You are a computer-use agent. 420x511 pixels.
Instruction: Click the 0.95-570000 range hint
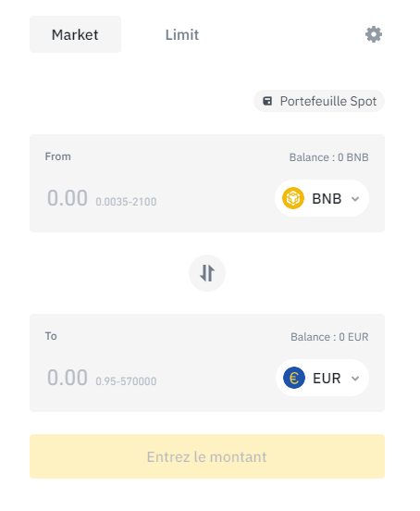(126, 381)
